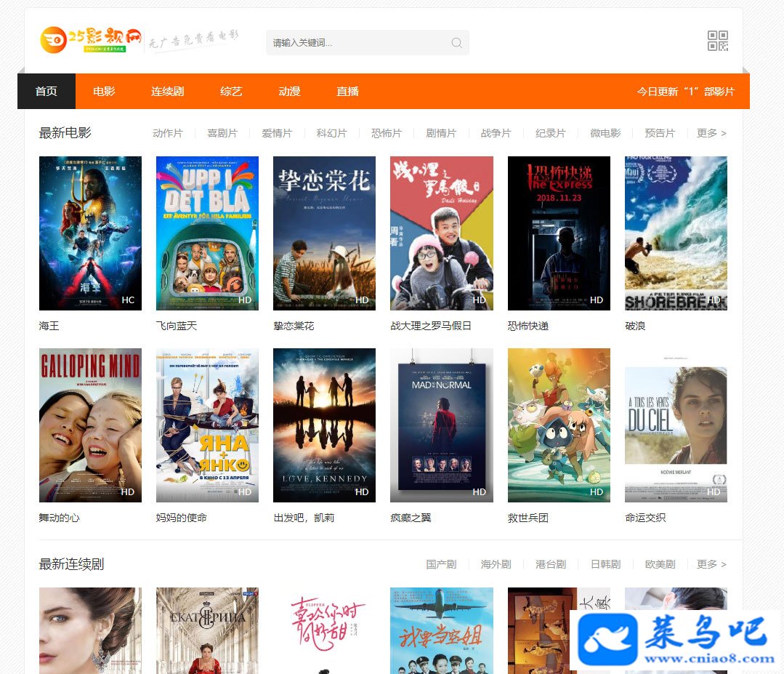Viewport: 784px width, 674px height.
Task: Open the 出发吧，凯莉 poster
Action: (325, 425)
